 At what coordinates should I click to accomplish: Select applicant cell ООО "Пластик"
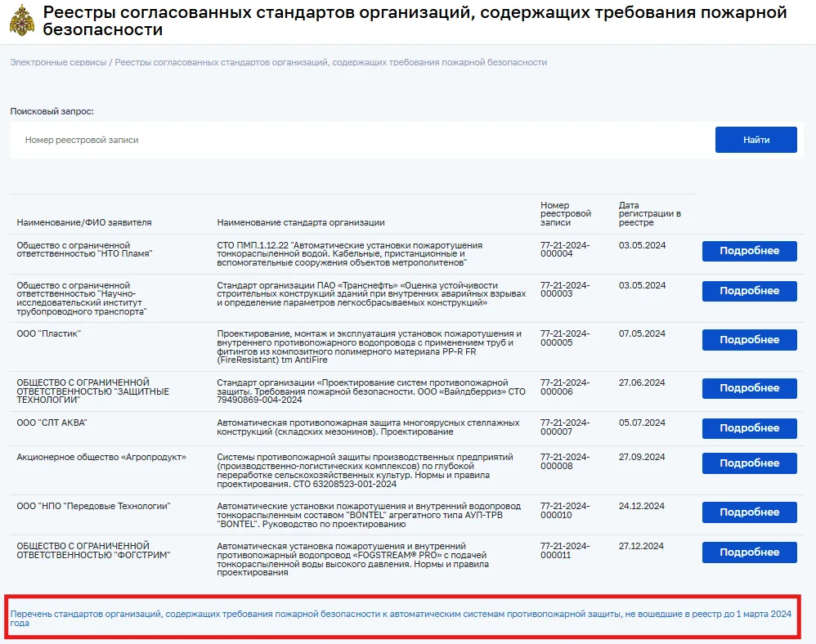pyautogui.click(x=49, y=334)
